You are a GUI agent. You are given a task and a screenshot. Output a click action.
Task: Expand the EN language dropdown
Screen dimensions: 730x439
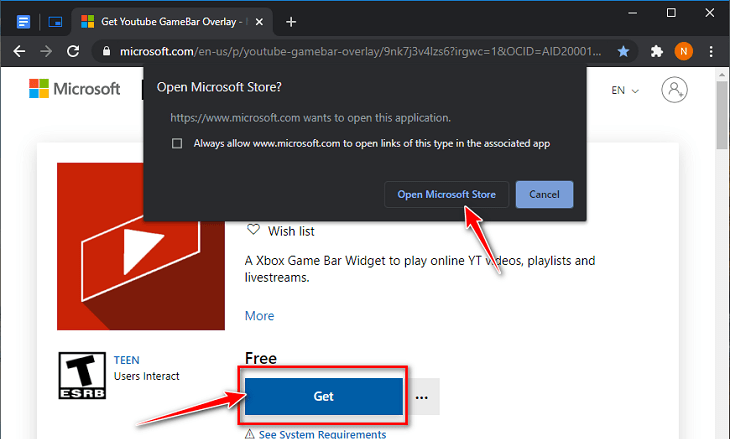pyautogui.click(x=625, y=90)
